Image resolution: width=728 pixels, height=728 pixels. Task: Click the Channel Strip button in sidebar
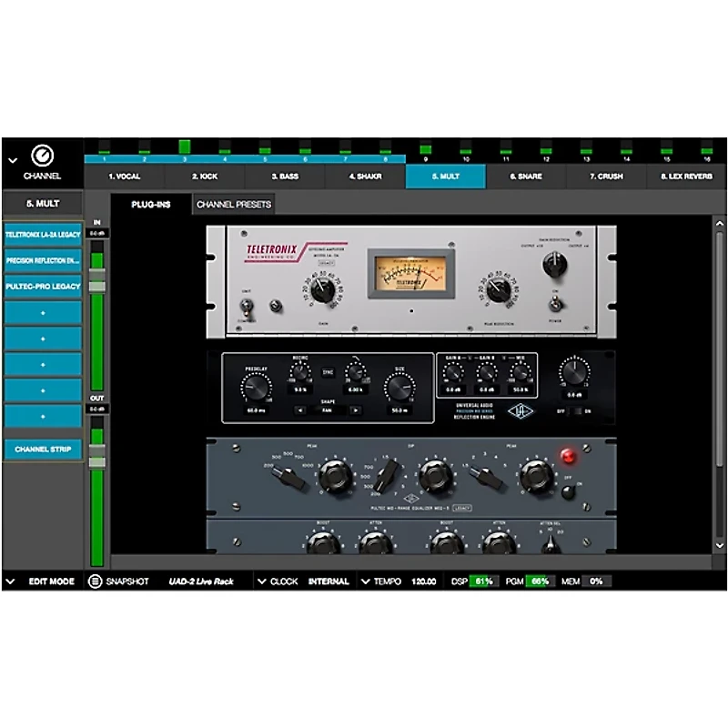click(42, 449)
